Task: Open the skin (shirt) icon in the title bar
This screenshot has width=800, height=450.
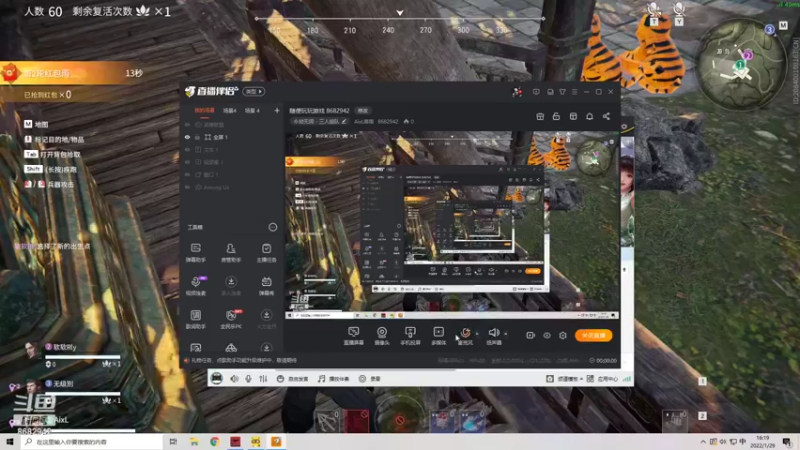Action: [562, 92]
